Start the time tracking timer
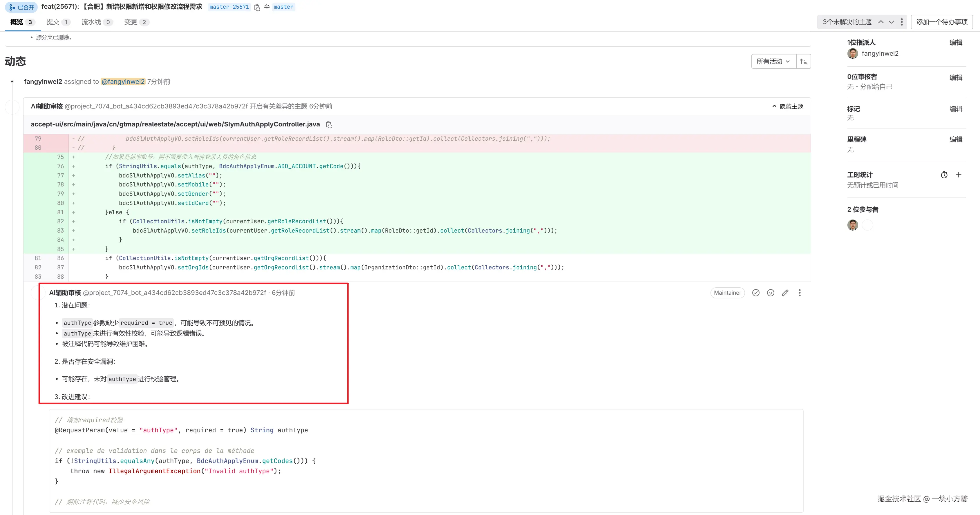This screenshot has height=515, width=980. [x=944, y=175]
